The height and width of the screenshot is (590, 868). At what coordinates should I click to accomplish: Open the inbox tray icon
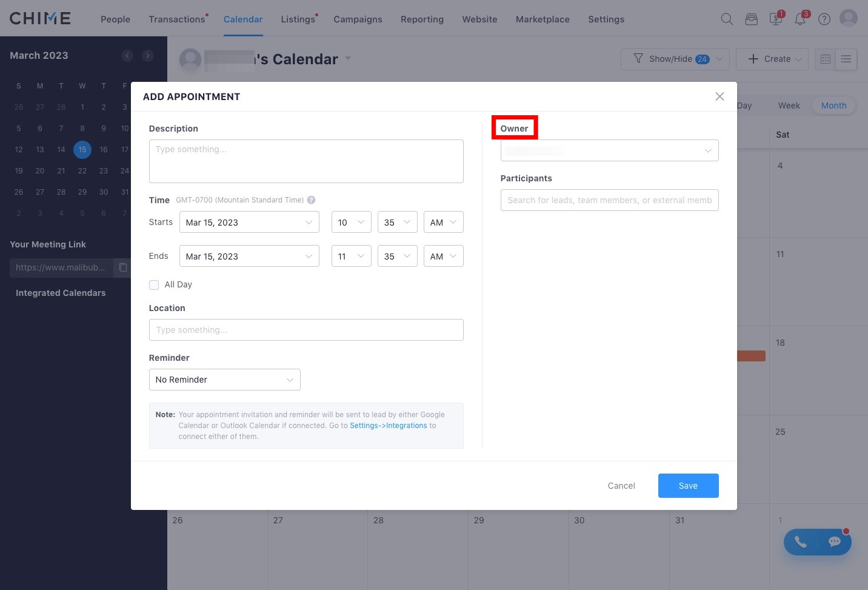[752, 19]
